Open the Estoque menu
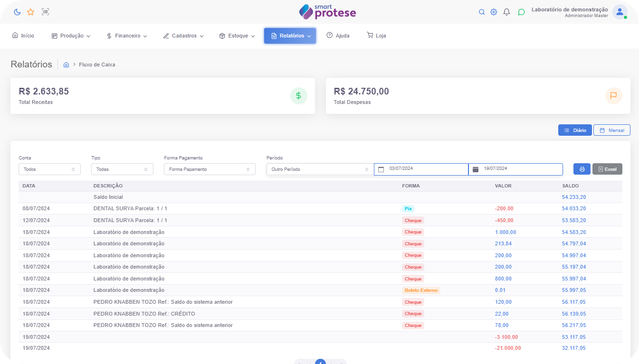Screen dimensions: 639x364 (237, 36)
